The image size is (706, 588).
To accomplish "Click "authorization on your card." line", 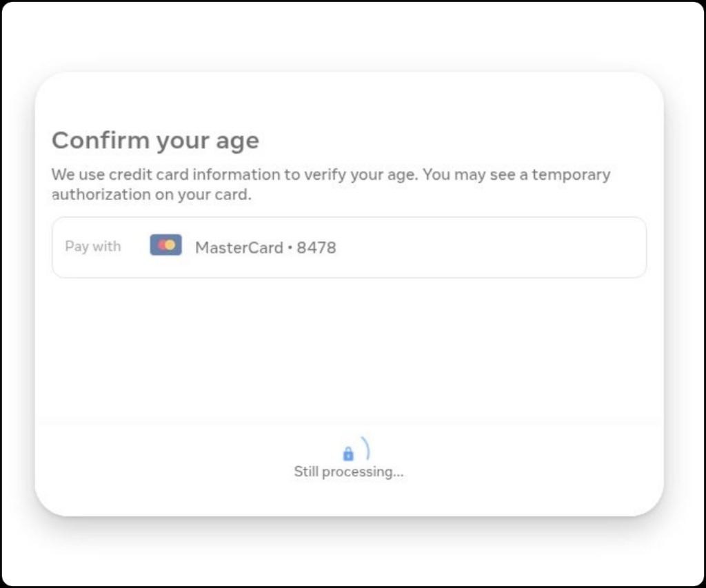I will point(151,194).
